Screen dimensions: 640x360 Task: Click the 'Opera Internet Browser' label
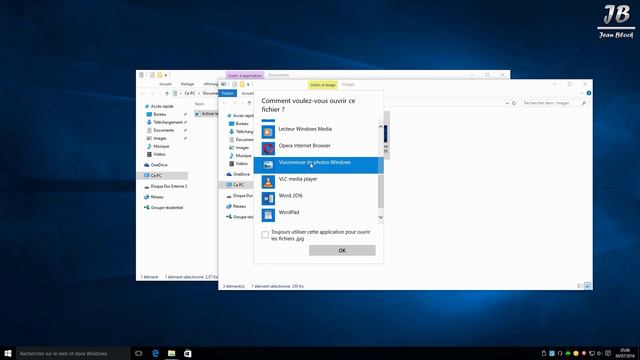tap(304, 146)
